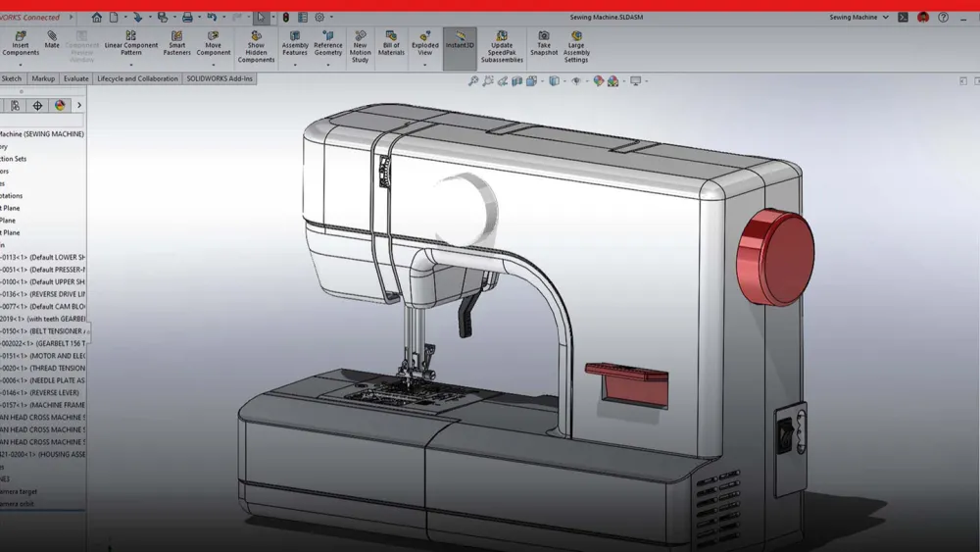The image size is (980, 552).
Task: Open Lifecycle and Collaboration tab
Action: [137, 78]
